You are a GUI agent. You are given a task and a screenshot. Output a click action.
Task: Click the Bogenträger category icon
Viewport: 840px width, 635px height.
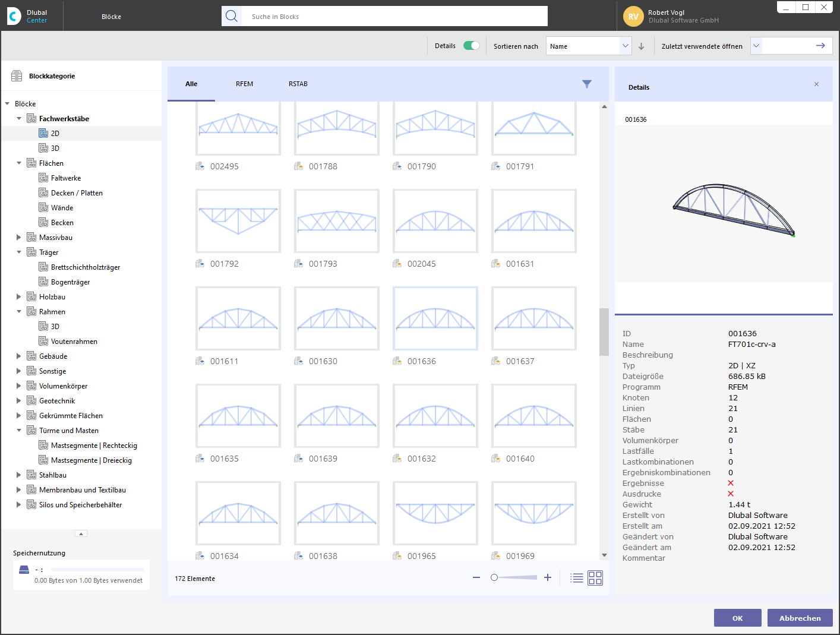tap(43, 282)
